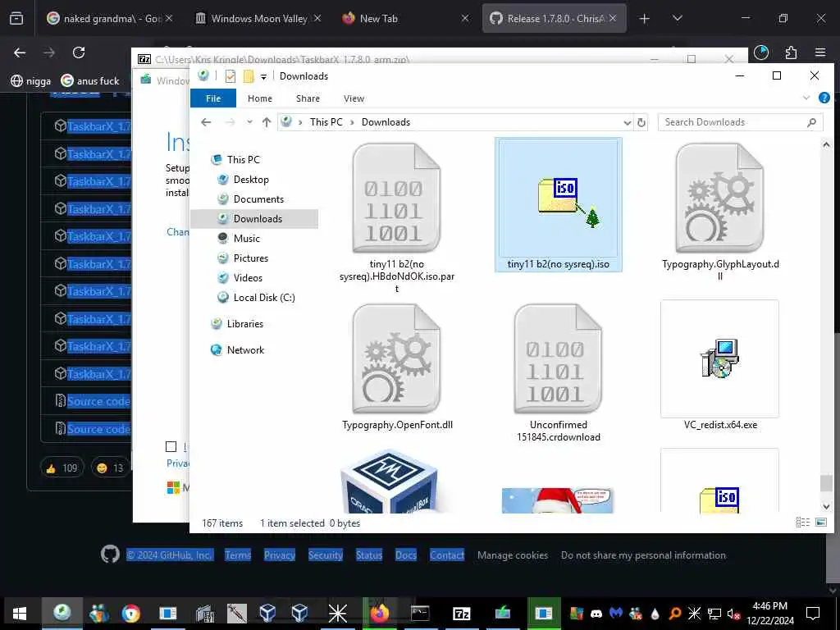
Task: Open a new browser tab with plus button
Action: point(645,18)
